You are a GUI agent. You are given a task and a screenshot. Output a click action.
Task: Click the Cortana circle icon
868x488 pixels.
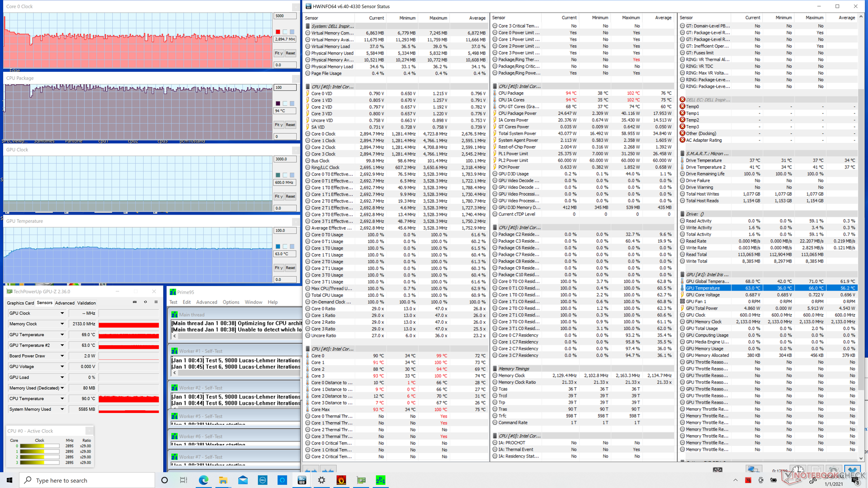click(165, 480)
